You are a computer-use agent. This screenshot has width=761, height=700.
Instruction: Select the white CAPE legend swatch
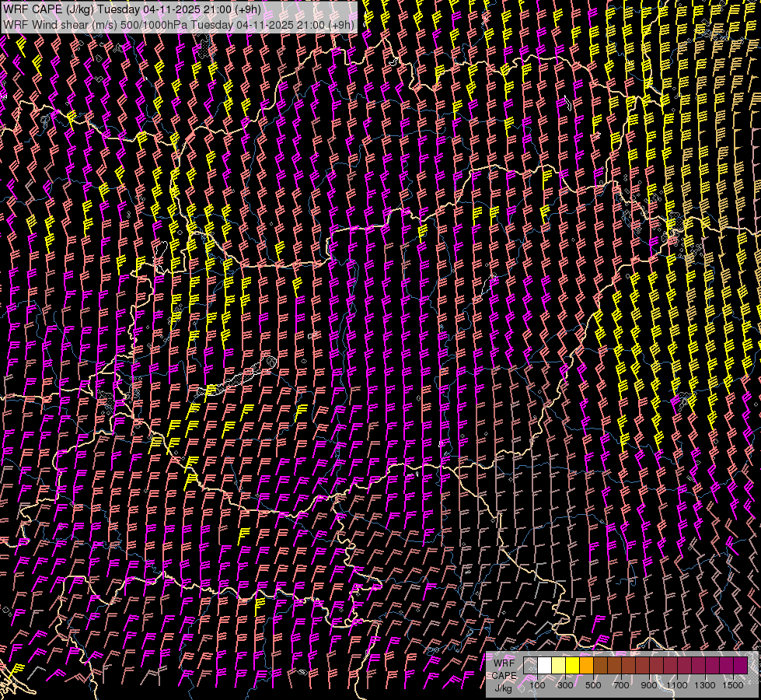pos(545,666)
